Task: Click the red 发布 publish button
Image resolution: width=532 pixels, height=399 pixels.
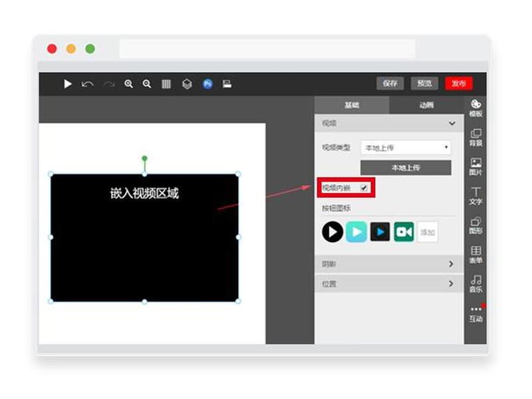Action: point(459,84)
